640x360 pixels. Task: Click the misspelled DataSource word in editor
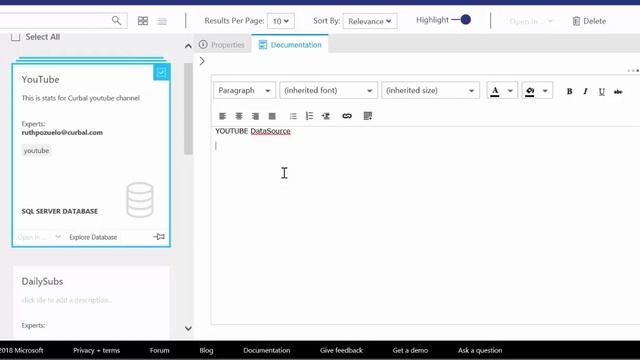(271, 131)
